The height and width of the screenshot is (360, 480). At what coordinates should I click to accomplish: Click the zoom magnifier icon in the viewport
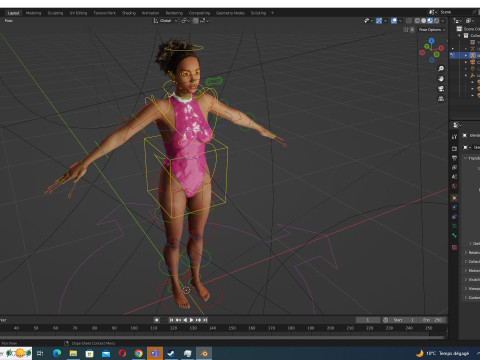(x=441, y=69)
